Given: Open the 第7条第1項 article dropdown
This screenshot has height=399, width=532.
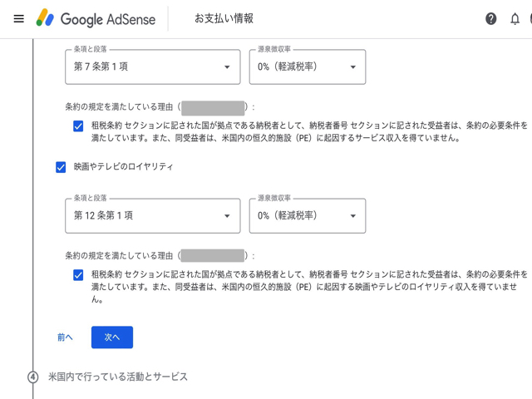Looking at the screenshot, I should (x=152, y=67).
